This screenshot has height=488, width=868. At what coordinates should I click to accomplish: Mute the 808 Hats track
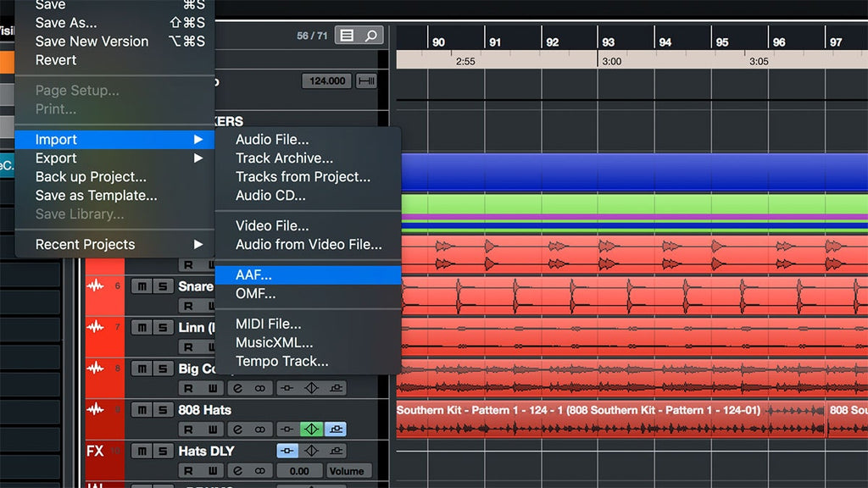tap(142, 410)
